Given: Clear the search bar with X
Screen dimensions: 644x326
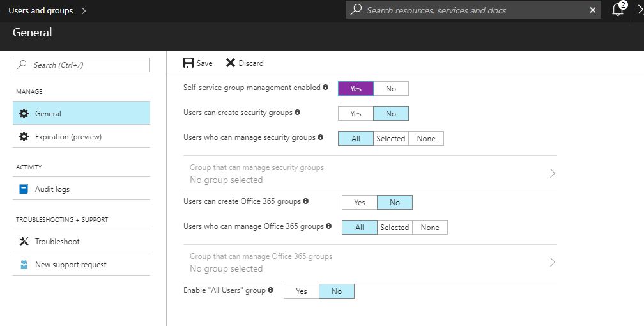Looking at the screenshot, I should tap(593, 10).
